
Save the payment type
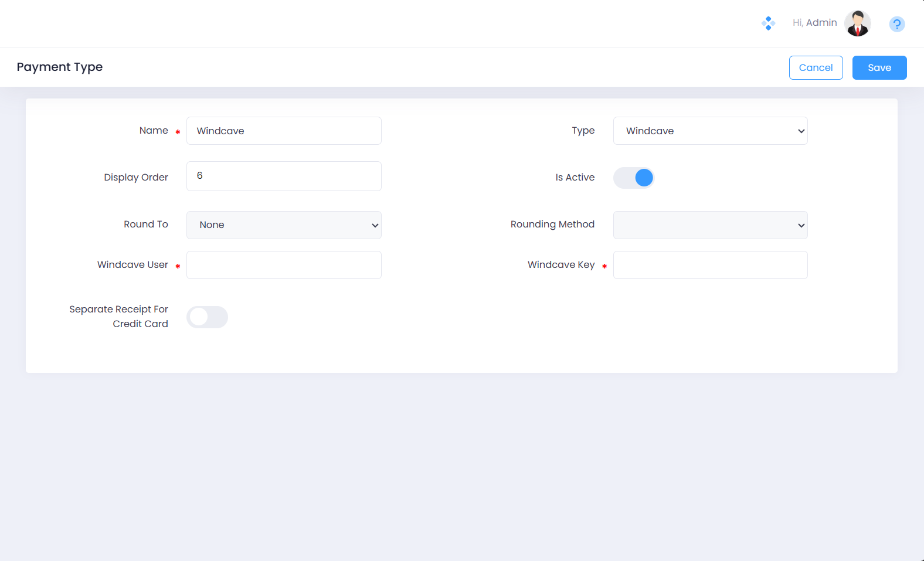[x=879, y=68]
